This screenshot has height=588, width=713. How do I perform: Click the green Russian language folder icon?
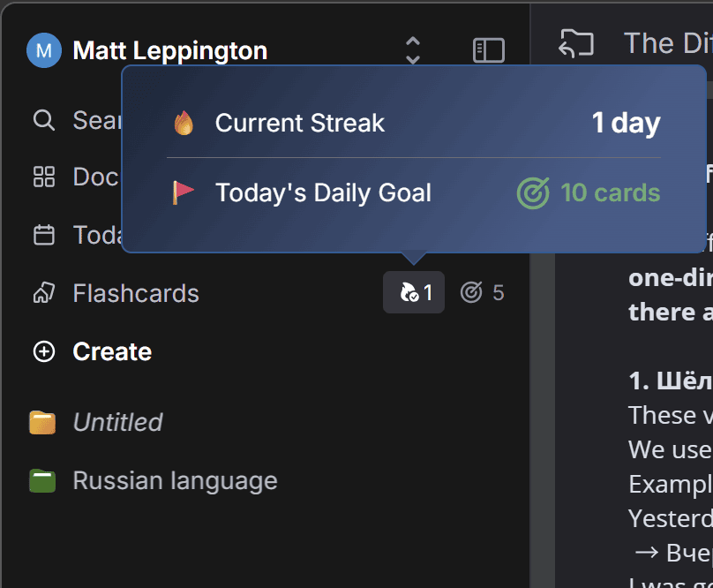(42, 480)
